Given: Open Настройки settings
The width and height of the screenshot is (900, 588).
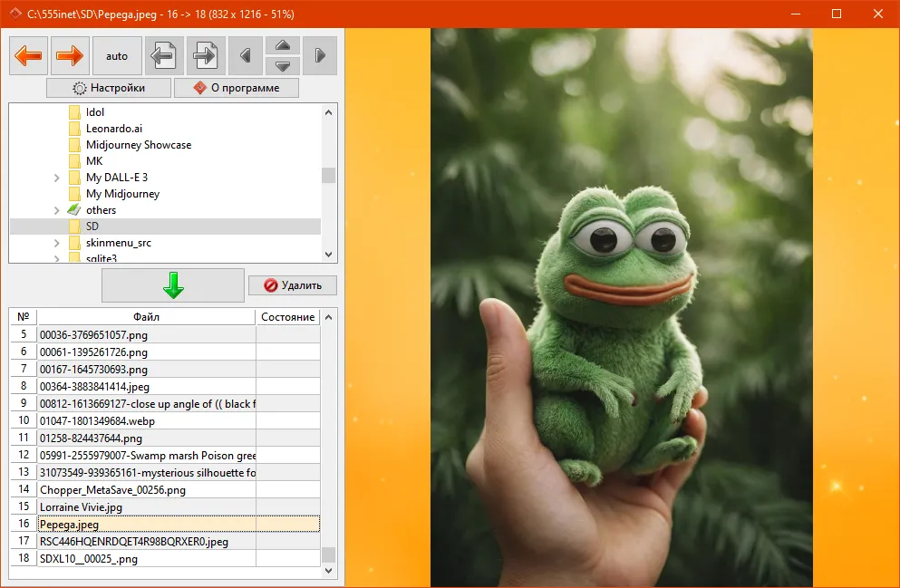Looking at the screenshot, I should [x=109, y=88].
